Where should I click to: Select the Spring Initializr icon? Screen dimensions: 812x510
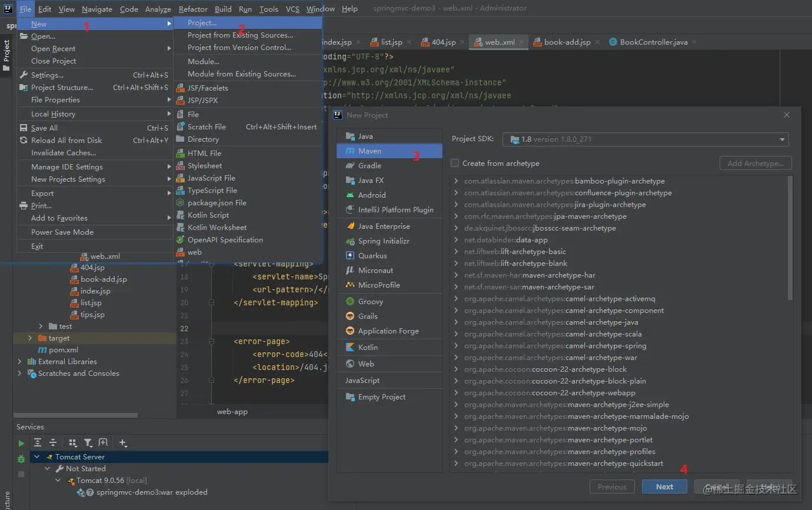point(350,241)
